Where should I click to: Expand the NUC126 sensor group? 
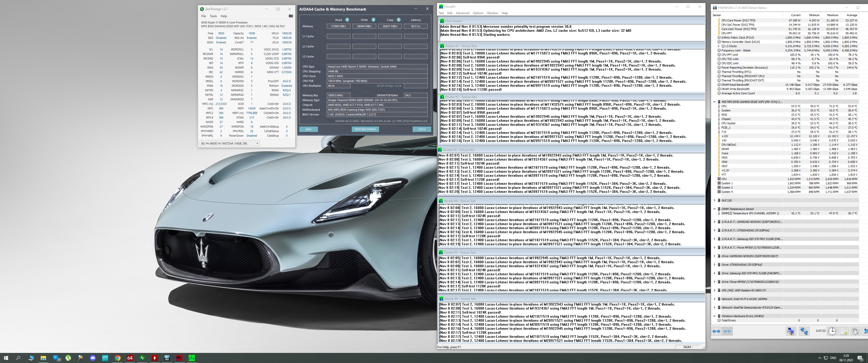pyautogui.click(x=714, y=200)
